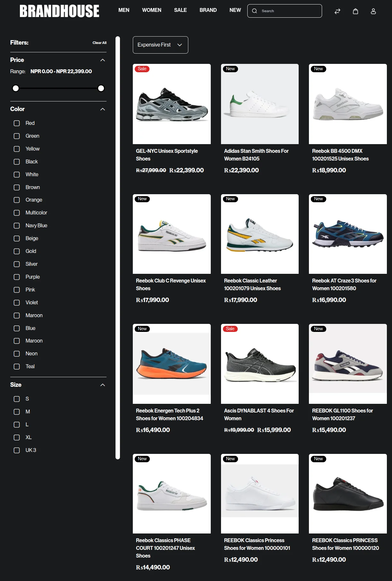Open the BRAND menu
This screenshot has height=581, width=392.
click(208, 10)
